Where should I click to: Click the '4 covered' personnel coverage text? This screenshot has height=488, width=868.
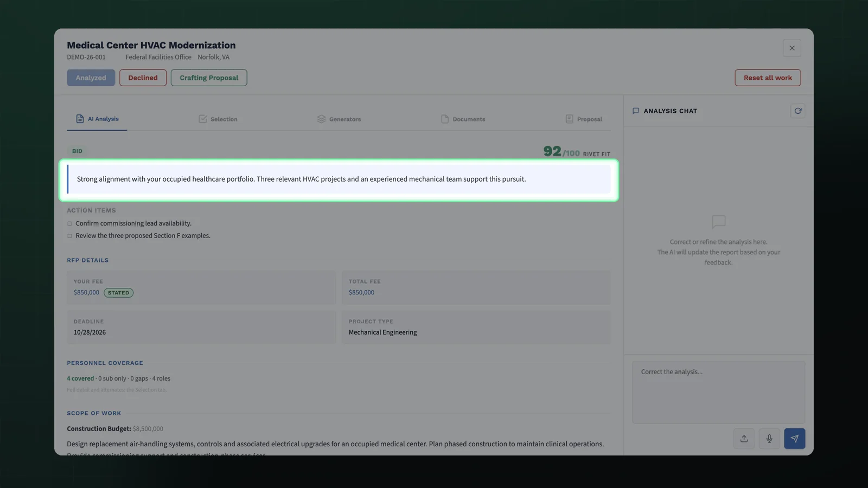click(80, 378)
